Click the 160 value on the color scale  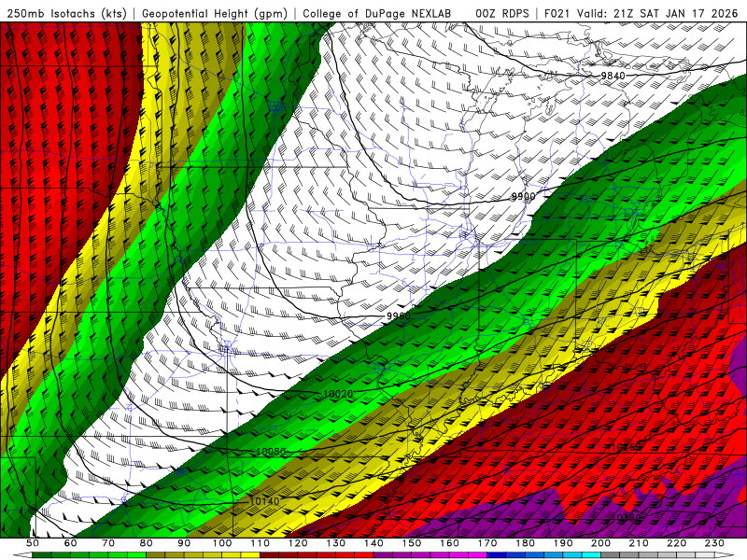449,543
